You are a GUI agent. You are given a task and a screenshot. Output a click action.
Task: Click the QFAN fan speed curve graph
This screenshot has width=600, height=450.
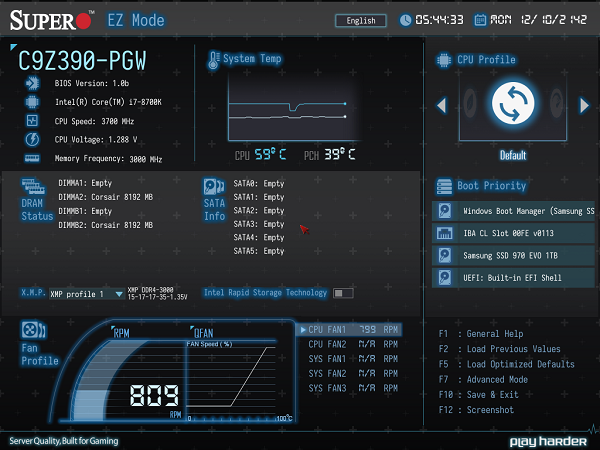[231, 381]
